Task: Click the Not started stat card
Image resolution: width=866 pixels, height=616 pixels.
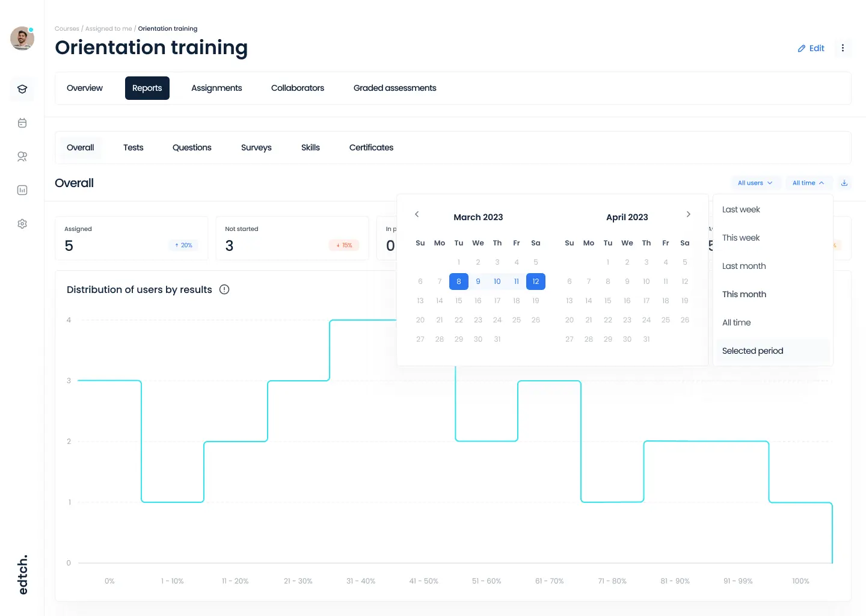Action: (292, 238)
